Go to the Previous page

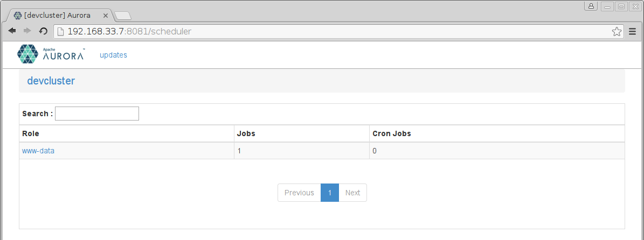pyautogui.click(x=299, y=193)
